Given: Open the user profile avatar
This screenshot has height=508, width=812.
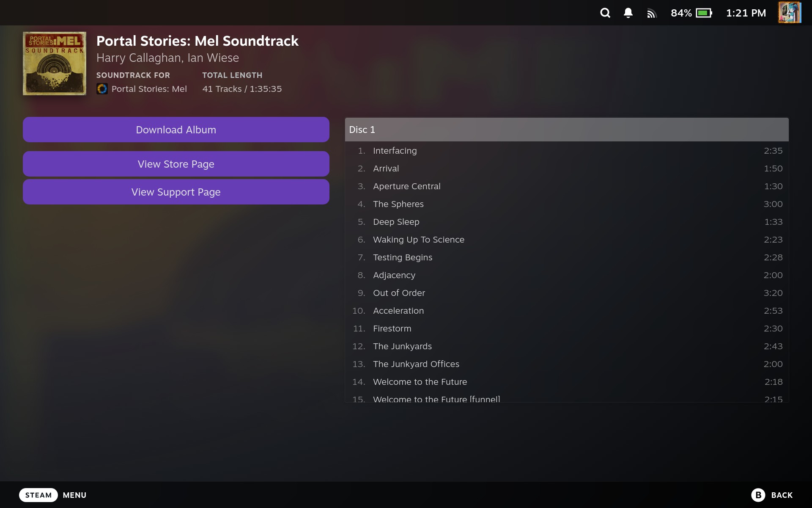Looking at the screenshot, I should point(790,13).
